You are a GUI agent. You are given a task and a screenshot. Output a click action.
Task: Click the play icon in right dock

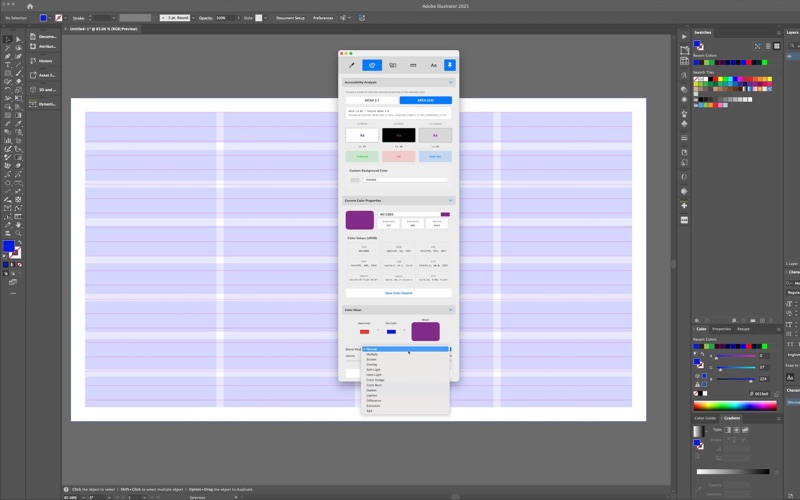pyautogui.click(x=684, y=37)
